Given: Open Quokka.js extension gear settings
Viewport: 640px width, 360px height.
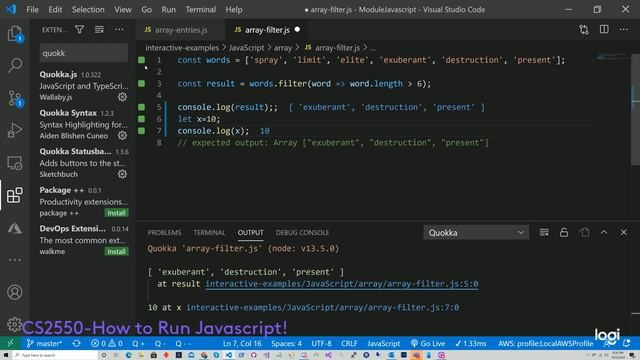Looking at the screenshot, I should (122, 97).
